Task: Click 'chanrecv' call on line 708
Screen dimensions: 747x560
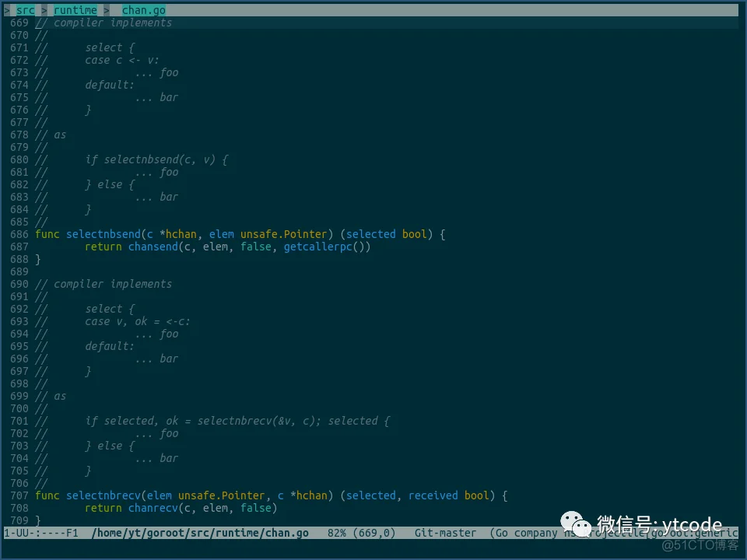Action: pos(153,508)
